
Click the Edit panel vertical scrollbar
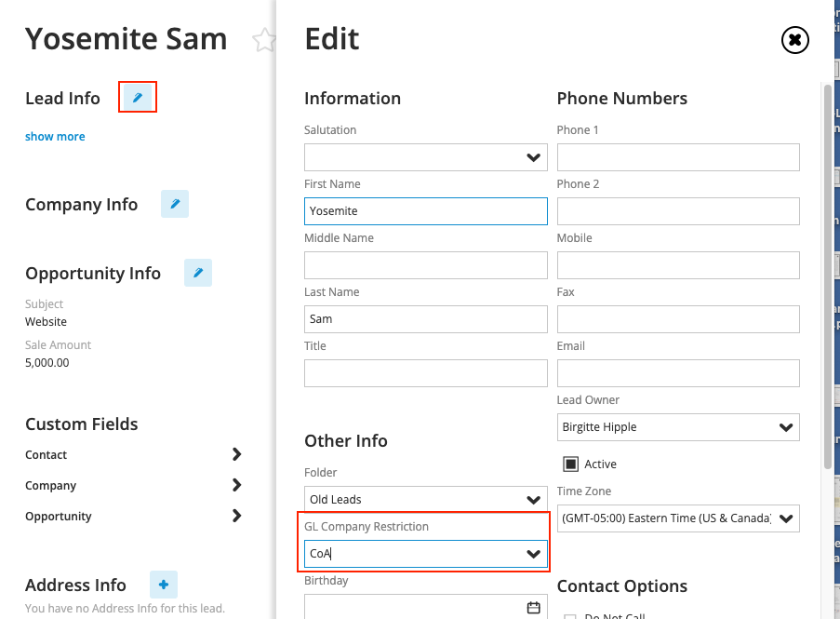[x=827, y=276]
